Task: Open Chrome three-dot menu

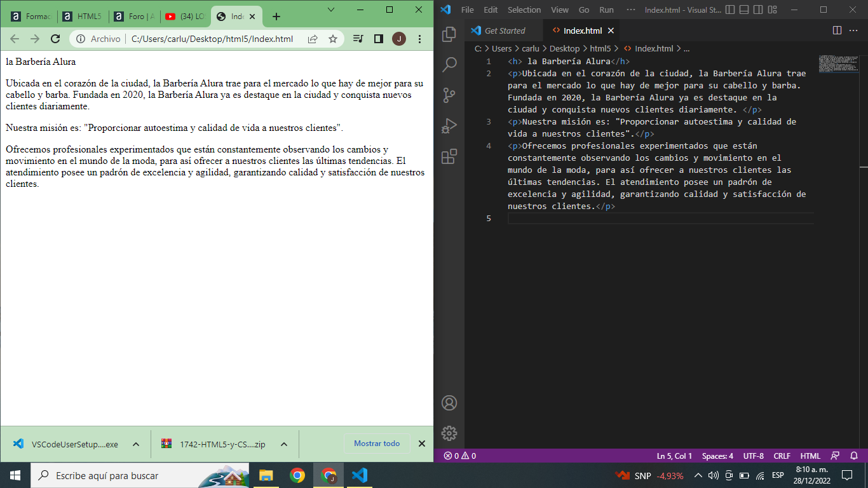Action: point(419,39)
